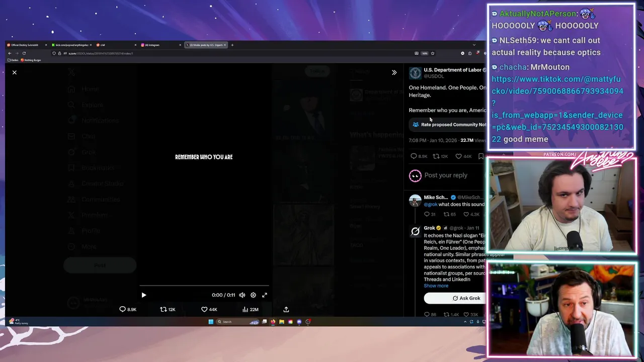The height and width of the screenshot is (362, 644).
Task: Play the video
Action: pyautogui.click(x=143, y=295)
